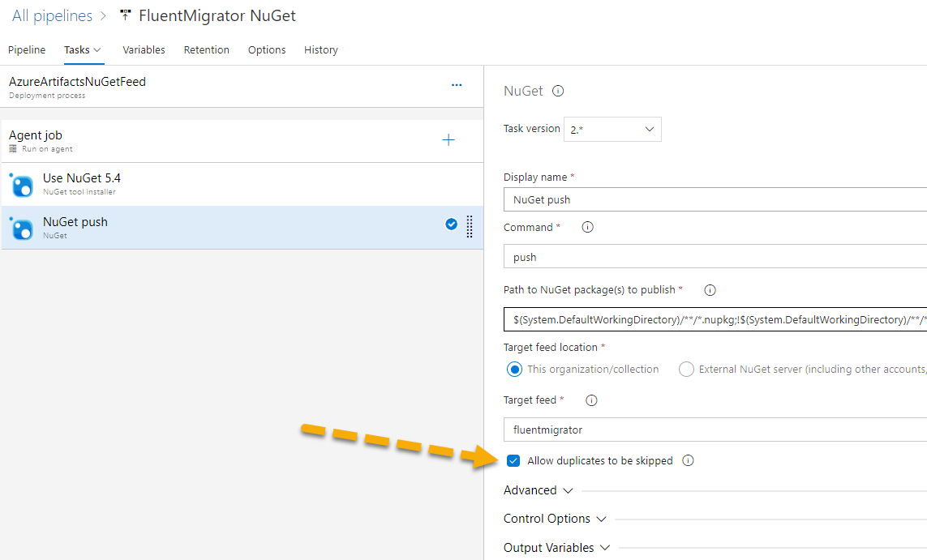The width and height of the screenshot is (927, 560).
Task: Click the drag handle on the NuGet push task
Action: click(469, 228)
